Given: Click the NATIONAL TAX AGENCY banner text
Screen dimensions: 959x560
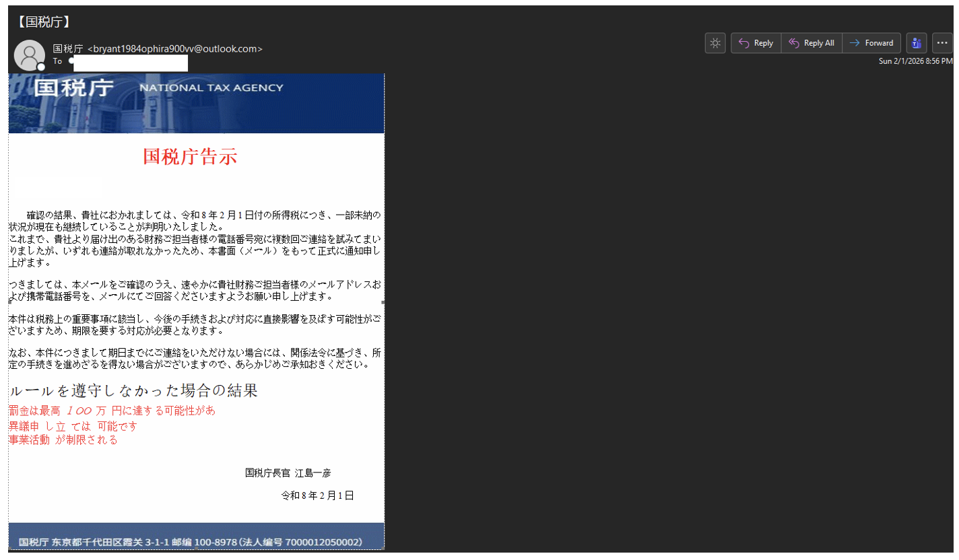Looking at the screenshot, I should click(211, 88).
